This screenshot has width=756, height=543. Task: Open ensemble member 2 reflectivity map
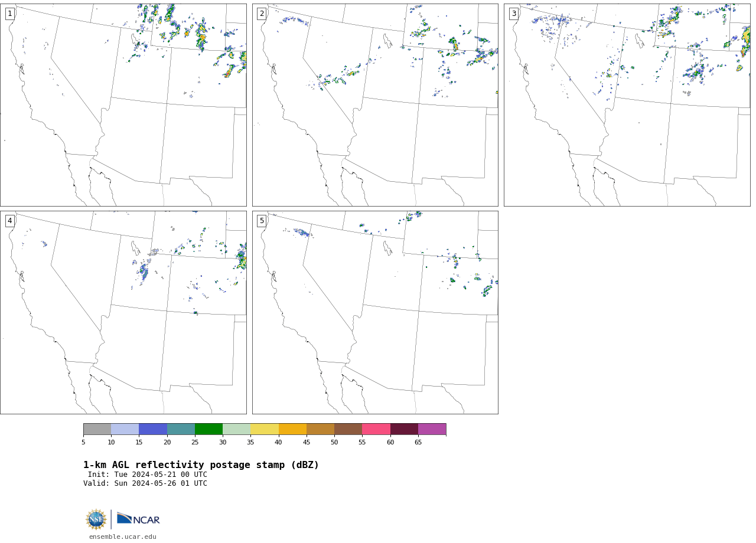pos(375,105)
